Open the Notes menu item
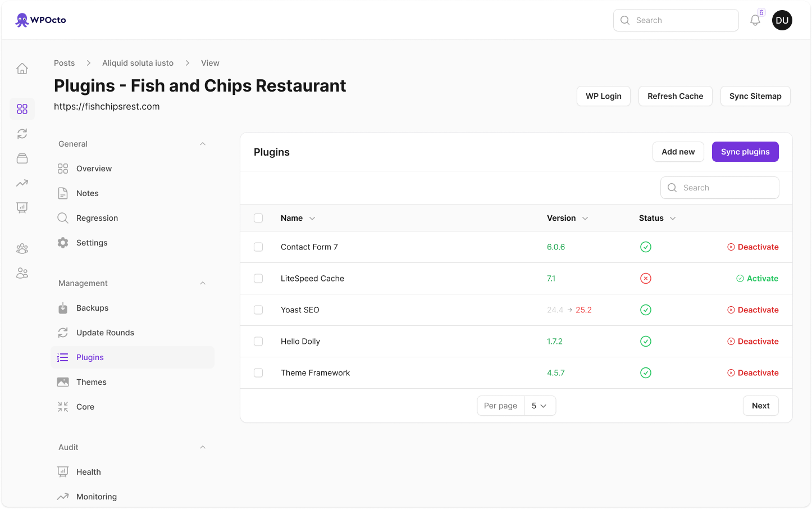 133,193
